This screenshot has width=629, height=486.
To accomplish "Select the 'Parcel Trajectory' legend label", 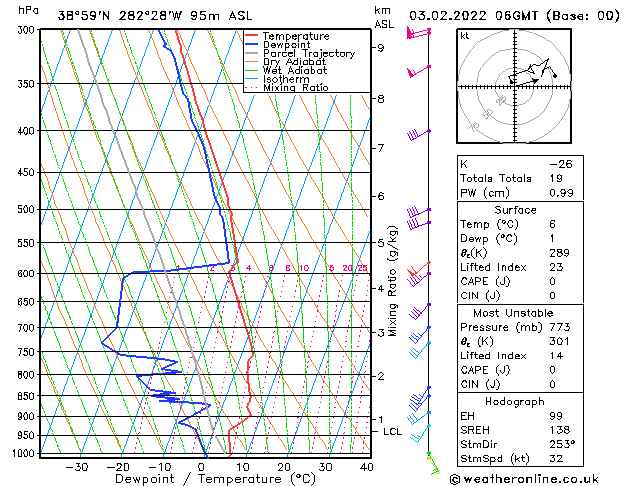I will pos(309,53).
